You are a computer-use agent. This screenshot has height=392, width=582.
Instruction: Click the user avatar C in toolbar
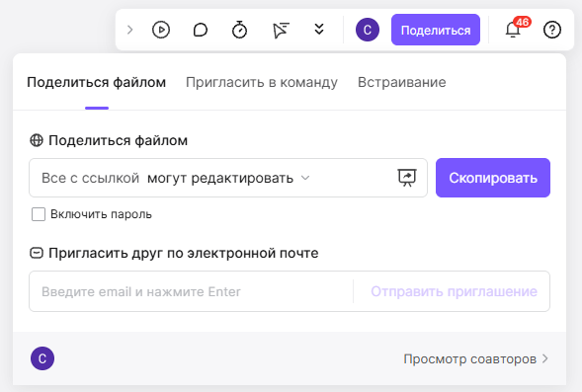[x=368, y=30]
